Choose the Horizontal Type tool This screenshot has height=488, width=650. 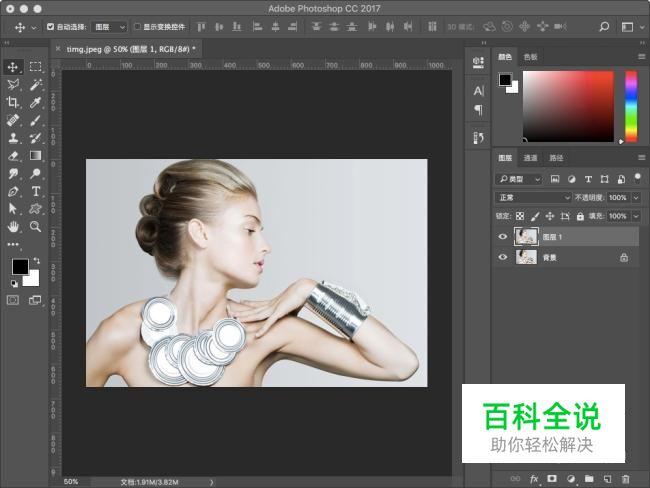(x=35, y=191)
